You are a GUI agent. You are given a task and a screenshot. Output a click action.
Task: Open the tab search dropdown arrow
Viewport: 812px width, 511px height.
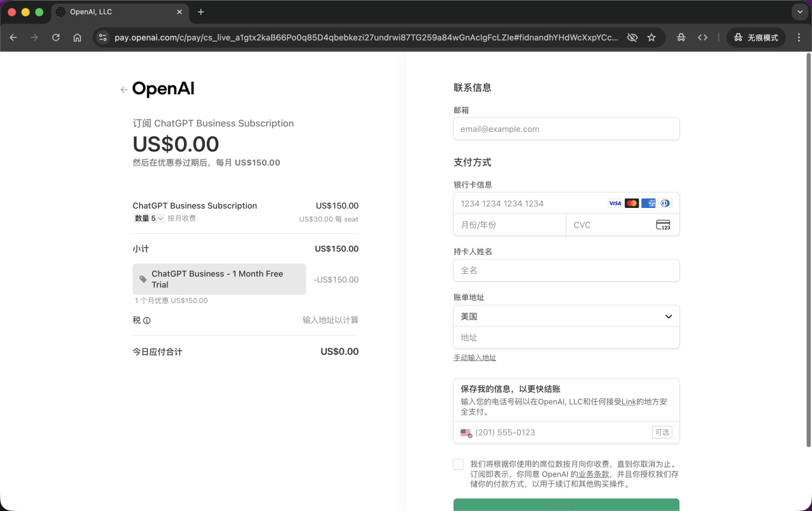799,12
